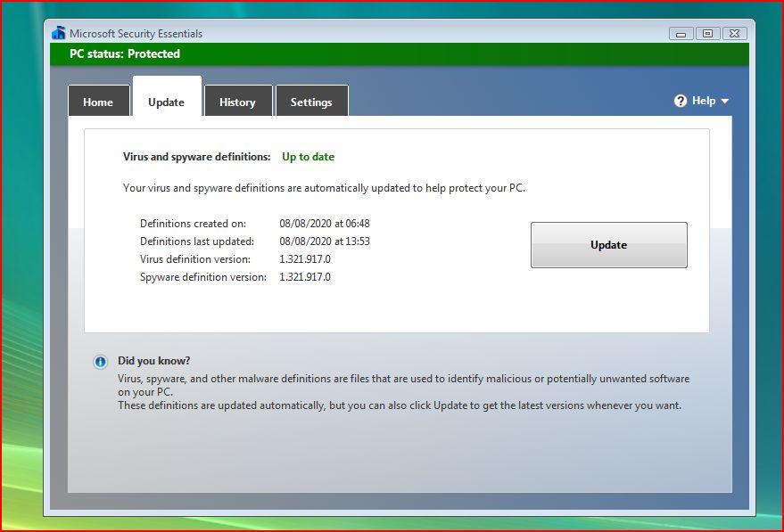The width and height of the screenshot is (784, 532).
Task: Click the virus definition version value 1.321.917.0
Action: 305,259
